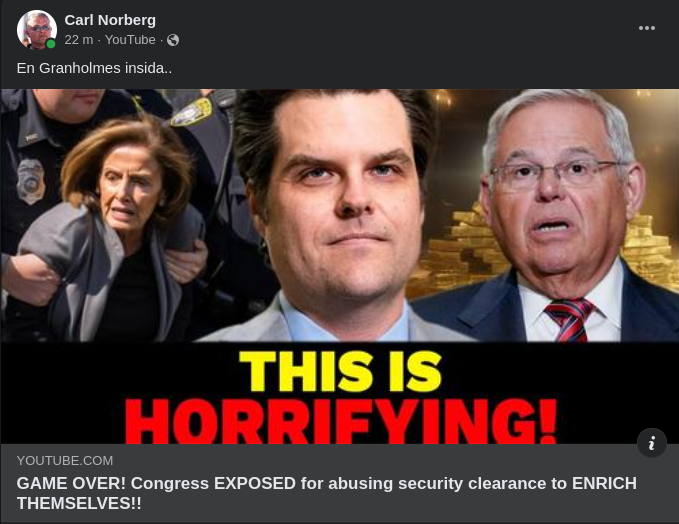
Task: Click the YOUTUBE.COM domain label
Action: (65, 460)
